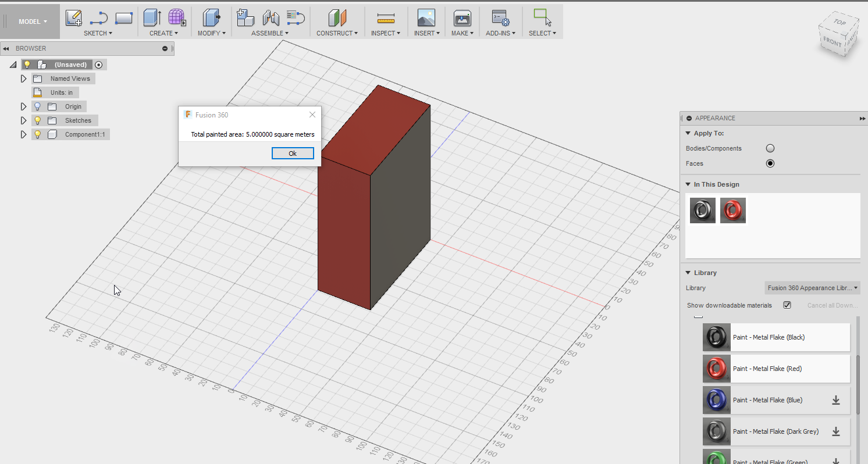Image resolution: width=868 pixels, height=464 pixels.
Task: Click Ok in the Fusion 360 dialog
Action: 293,154
